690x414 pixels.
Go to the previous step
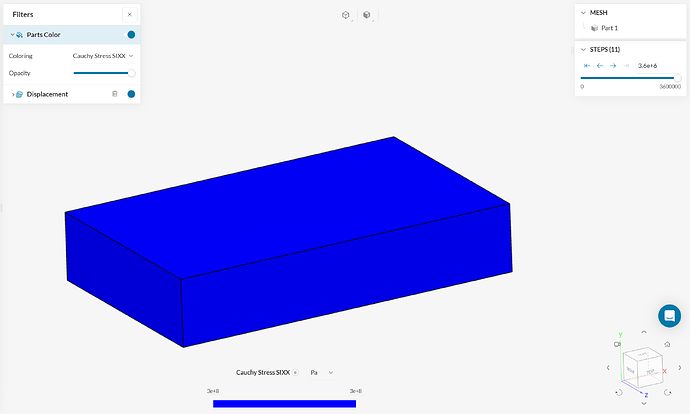[x=600, y=66]
